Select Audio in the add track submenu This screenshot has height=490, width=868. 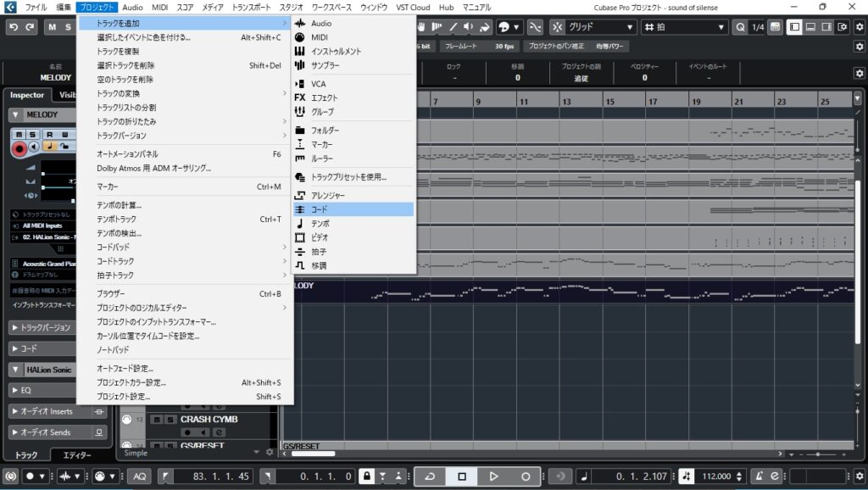pos(321,24)
